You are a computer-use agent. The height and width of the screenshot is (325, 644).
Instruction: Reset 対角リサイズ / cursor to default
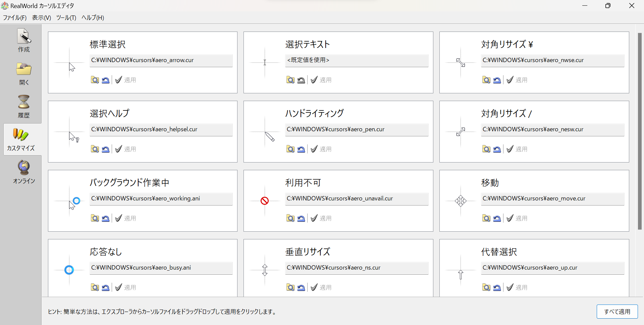(497, 149)
